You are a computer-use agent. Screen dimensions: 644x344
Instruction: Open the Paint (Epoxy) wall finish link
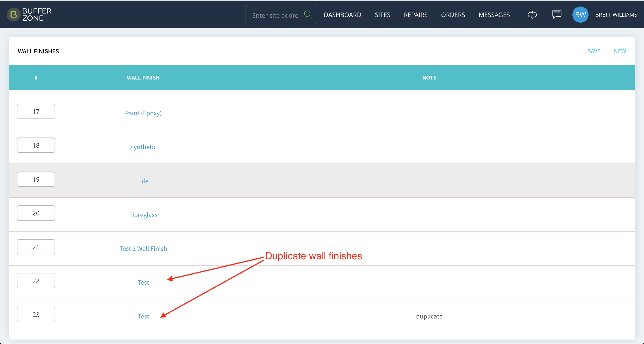(143, 113)
